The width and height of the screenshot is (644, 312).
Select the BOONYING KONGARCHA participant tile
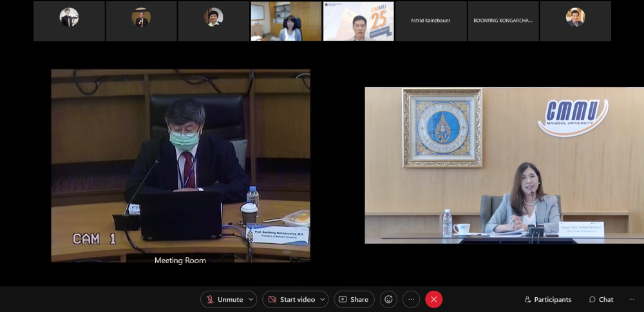pos(502,21)
